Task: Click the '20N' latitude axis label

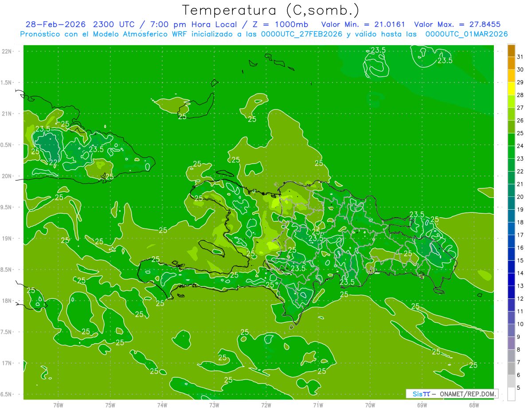Action: point(7,176)
